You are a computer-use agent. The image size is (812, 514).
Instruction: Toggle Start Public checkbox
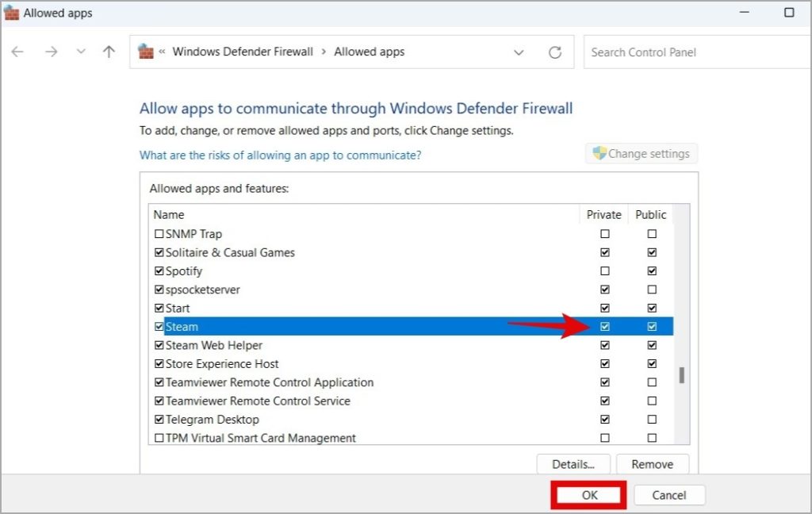click(x=652, y=309)
